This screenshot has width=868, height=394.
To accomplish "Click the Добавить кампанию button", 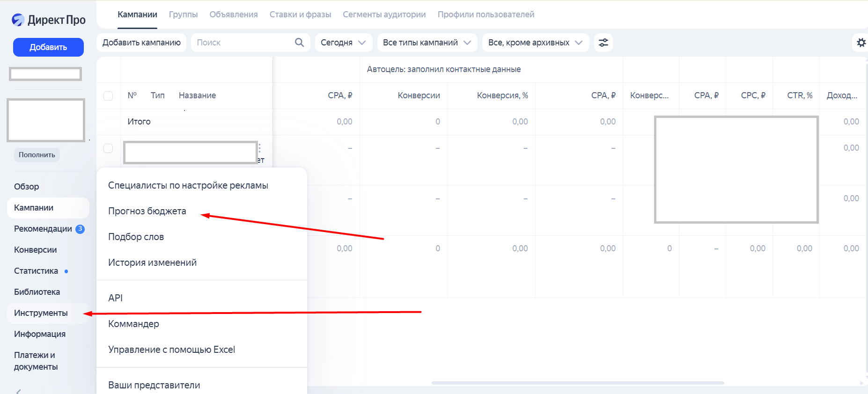I will pos(141,43).
